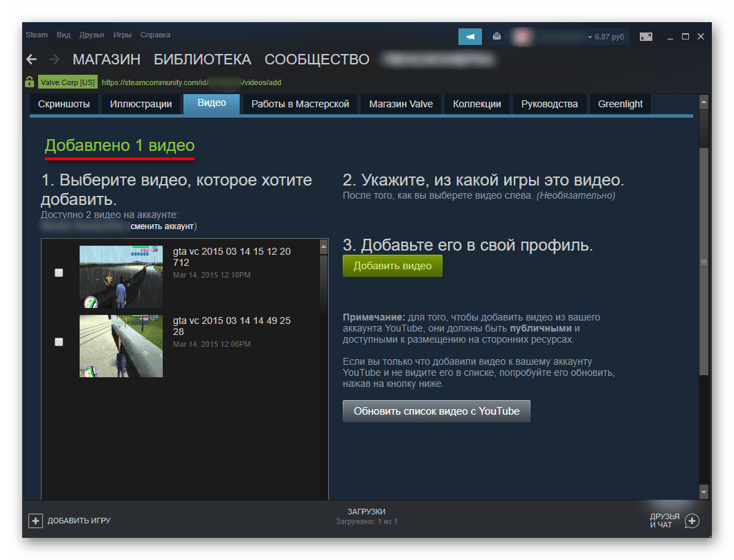Image resolution: width=734 pixels, height=560 pixels.
Task: Open Friends and Chat plus icon
Action: [x=692, y=521]
